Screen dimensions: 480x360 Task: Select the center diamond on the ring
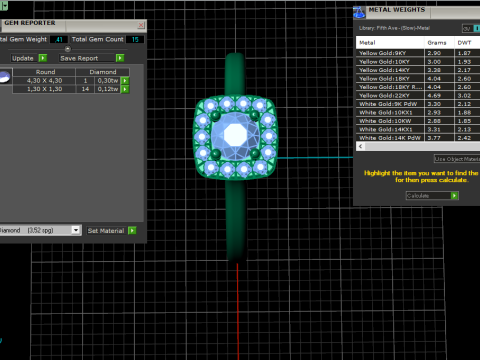(x=235, y=135)
